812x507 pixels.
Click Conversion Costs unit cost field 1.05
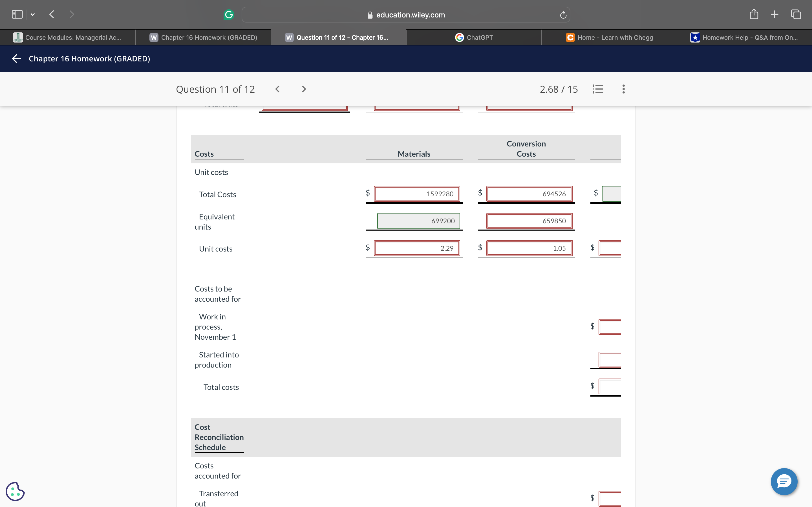click(529, 248)
